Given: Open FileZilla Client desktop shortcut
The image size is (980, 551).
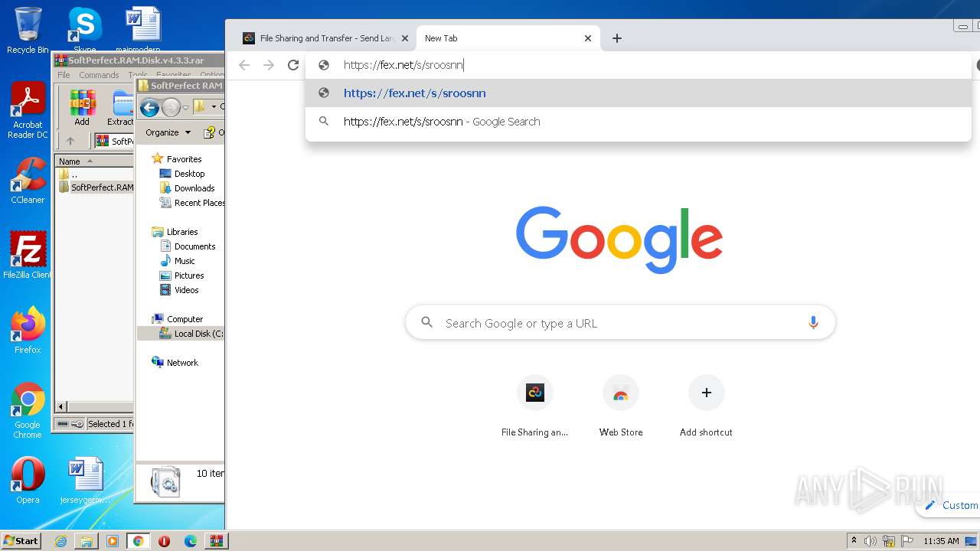Looking at the screenshot, I should pyautogui.click(x=28, y=256).
